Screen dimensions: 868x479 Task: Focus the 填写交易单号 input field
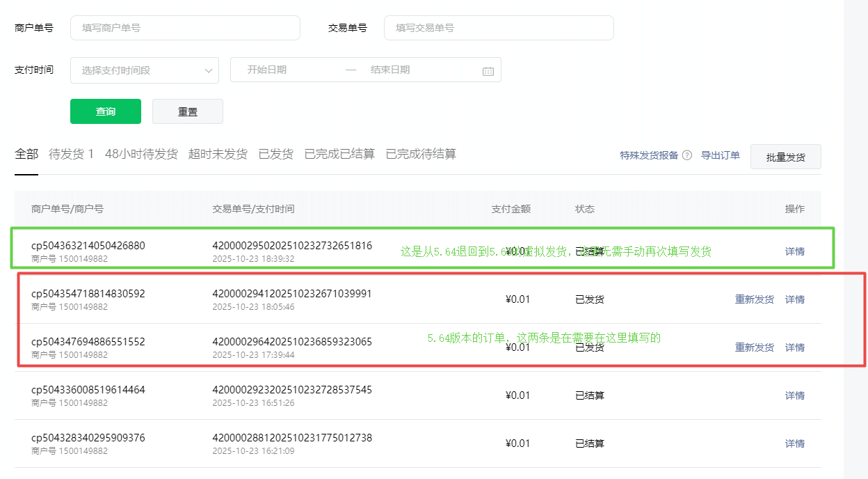pyautogui.click(x=499, y=28)
